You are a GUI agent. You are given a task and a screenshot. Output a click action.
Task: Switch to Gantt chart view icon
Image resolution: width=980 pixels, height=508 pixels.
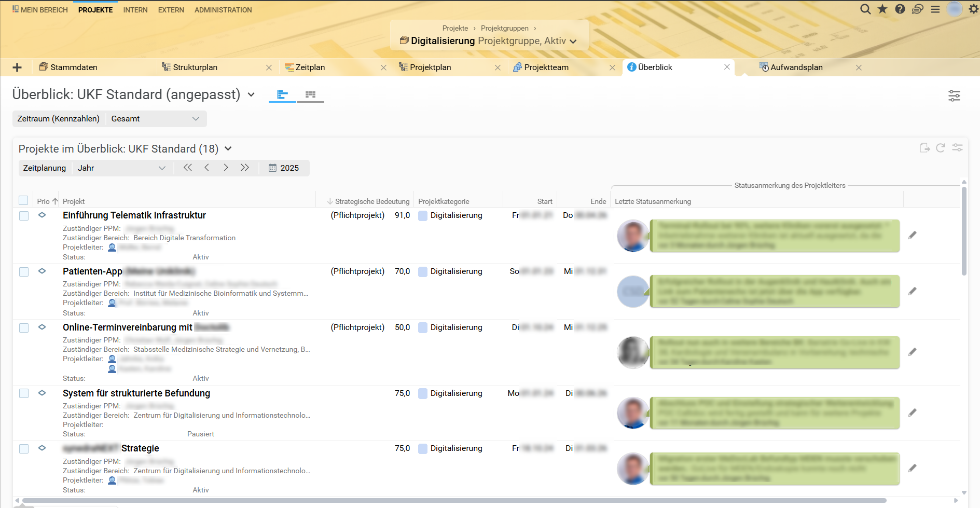pyautogui.click(x=282, y=94)
